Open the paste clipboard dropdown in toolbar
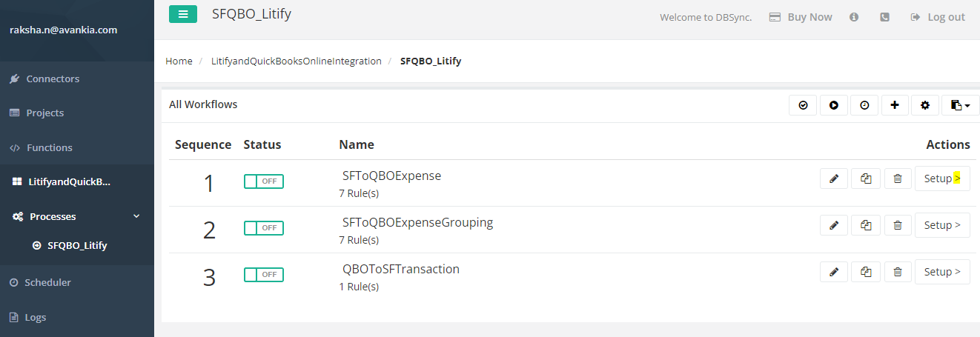The width and height of the screenshot is (980, 337). click(x=960, y=105)
